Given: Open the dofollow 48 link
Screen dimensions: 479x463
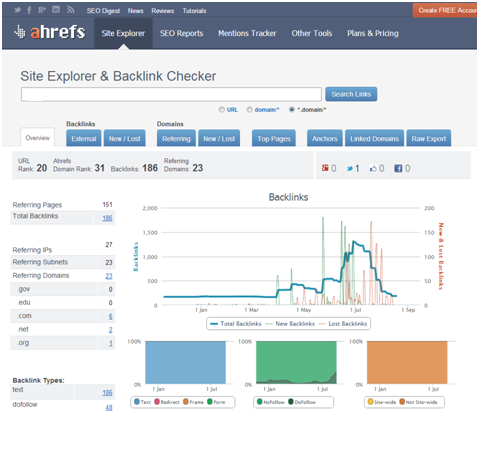Looking at the screenshot, I should click(x=109, y=407).
